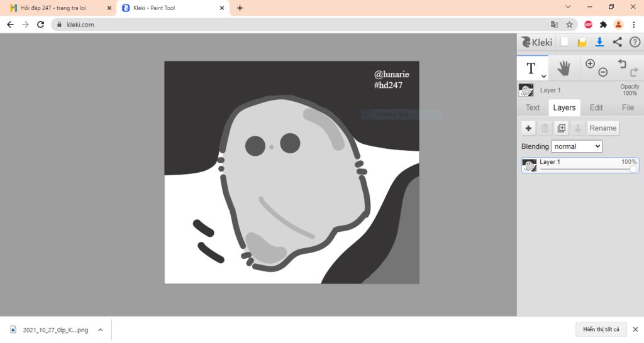Redo the last action
This screenshot has width=644, height=343.
(634, 72)
